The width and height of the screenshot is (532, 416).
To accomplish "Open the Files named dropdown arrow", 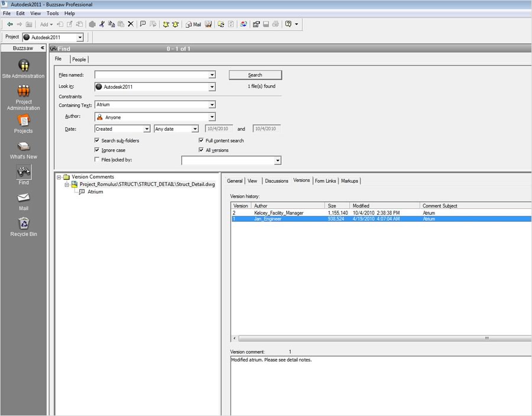I will [212, 75].
